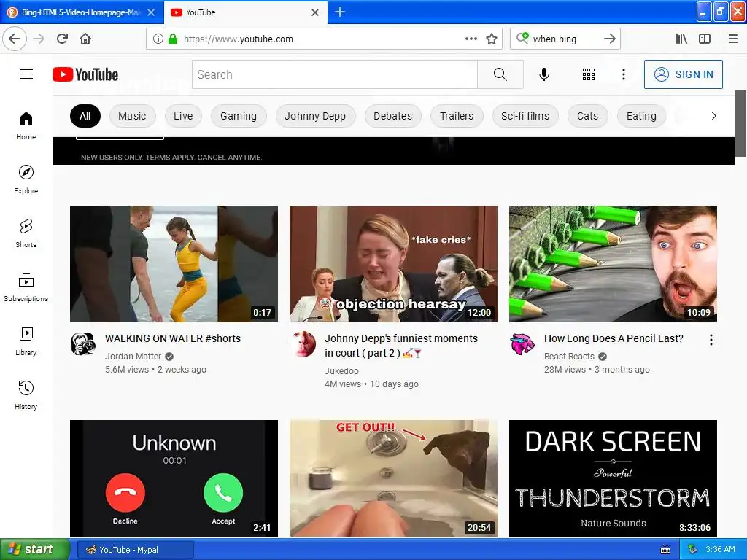Screen dimensions: 747x560
Task: Select the All filter chip
Action: pyautogui.click(x=85, y=116)
